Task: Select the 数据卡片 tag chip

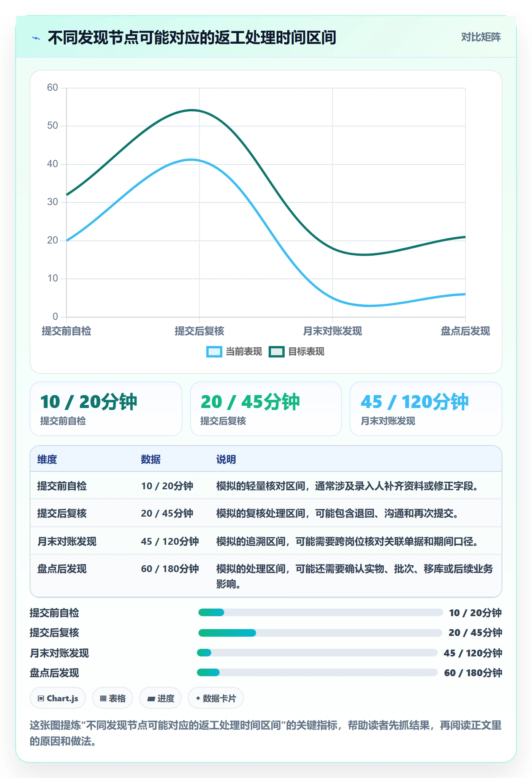Action: [x=216, y=698]
